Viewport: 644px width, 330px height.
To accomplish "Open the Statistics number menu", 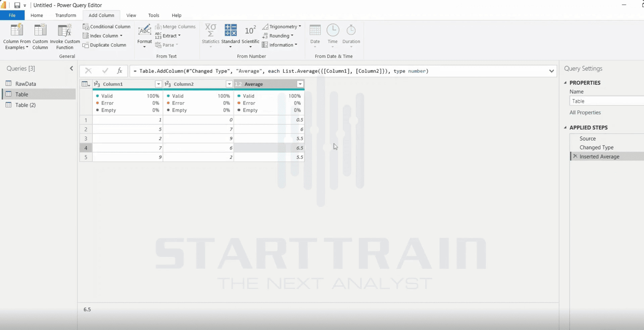I will click(210, 36).
